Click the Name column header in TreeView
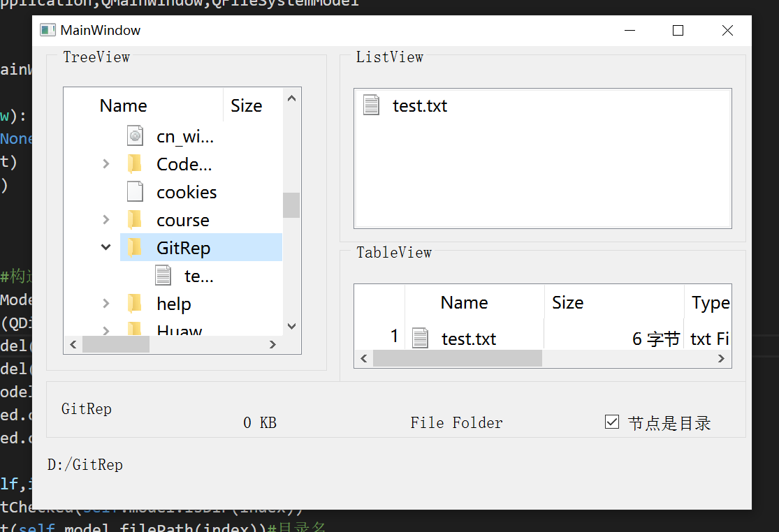 [123, 105]
